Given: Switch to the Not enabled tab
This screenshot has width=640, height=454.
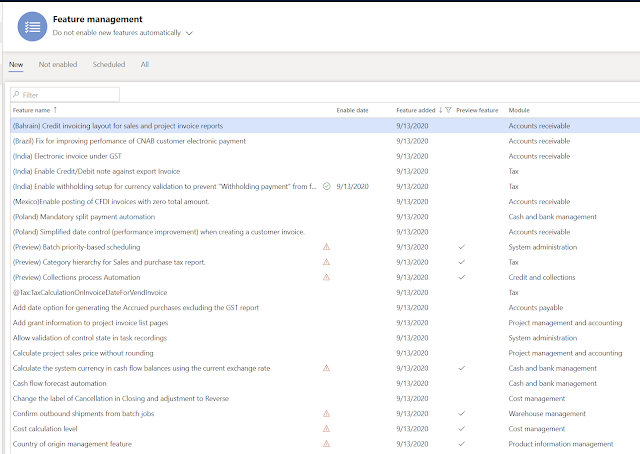Looking at the screenshot, I should click(58, 65).
